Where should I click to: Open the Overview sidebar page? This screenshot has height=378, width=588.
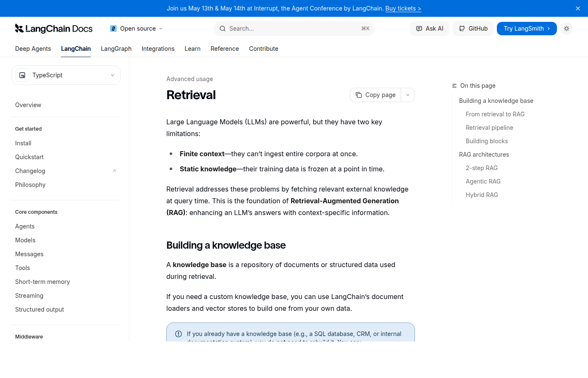28,105
